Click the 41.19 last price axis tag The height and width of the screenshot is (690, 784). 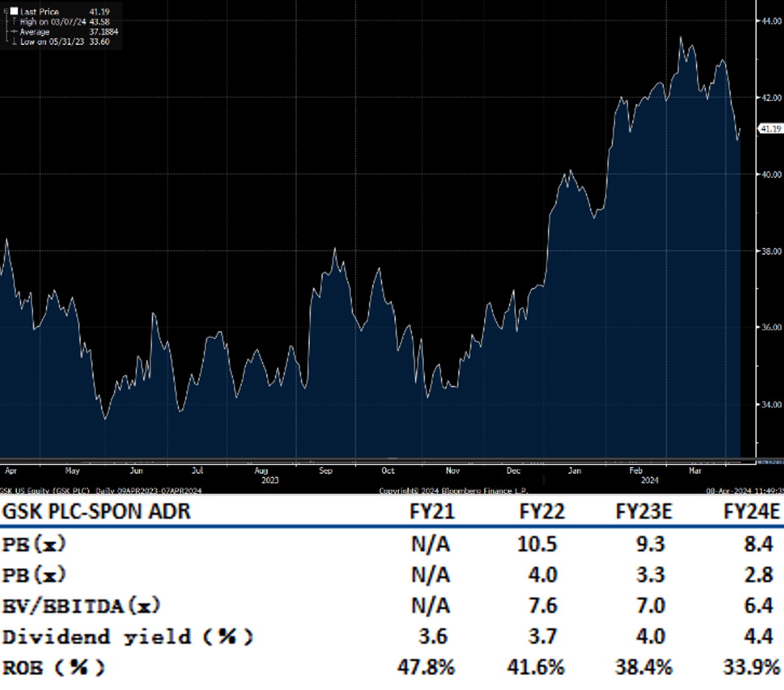pos(770,129)
